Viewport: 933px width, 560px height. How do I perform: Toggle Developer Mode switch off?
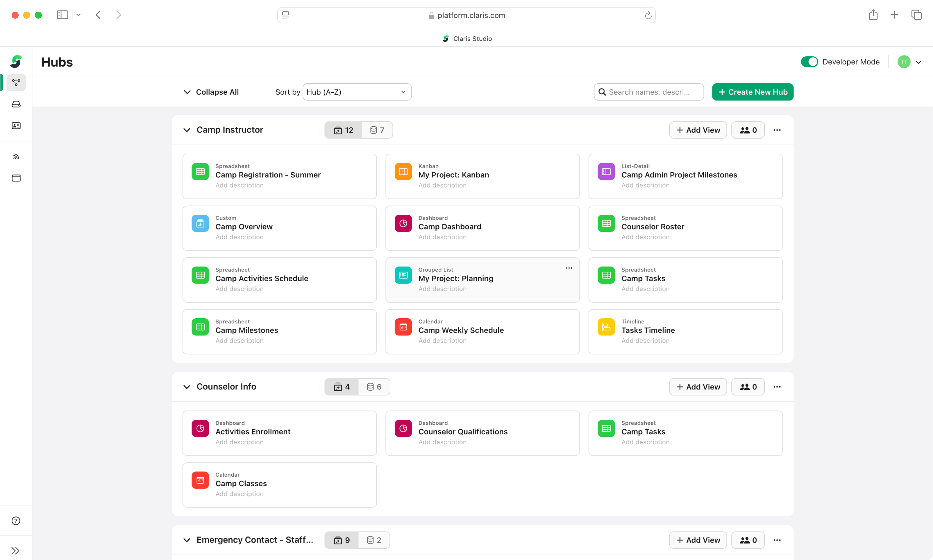(x=809, y=62)
